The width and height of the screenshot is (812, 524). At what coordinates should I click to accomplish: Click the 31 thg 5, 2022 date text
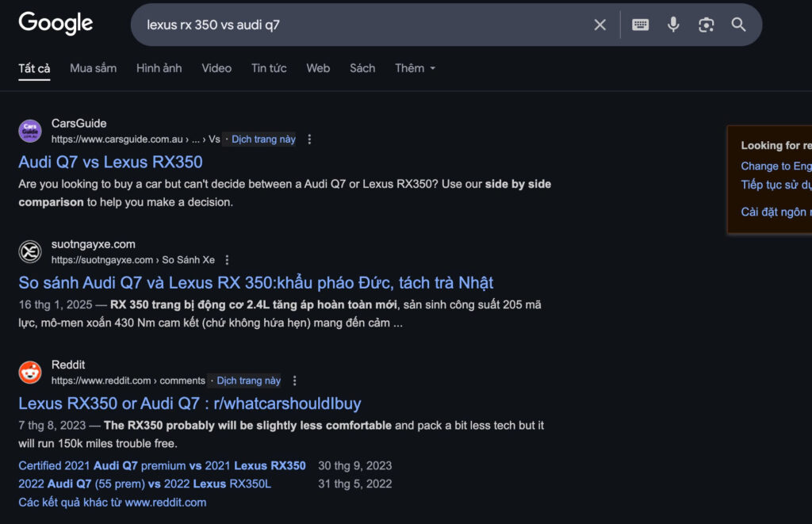click(354, 484)
